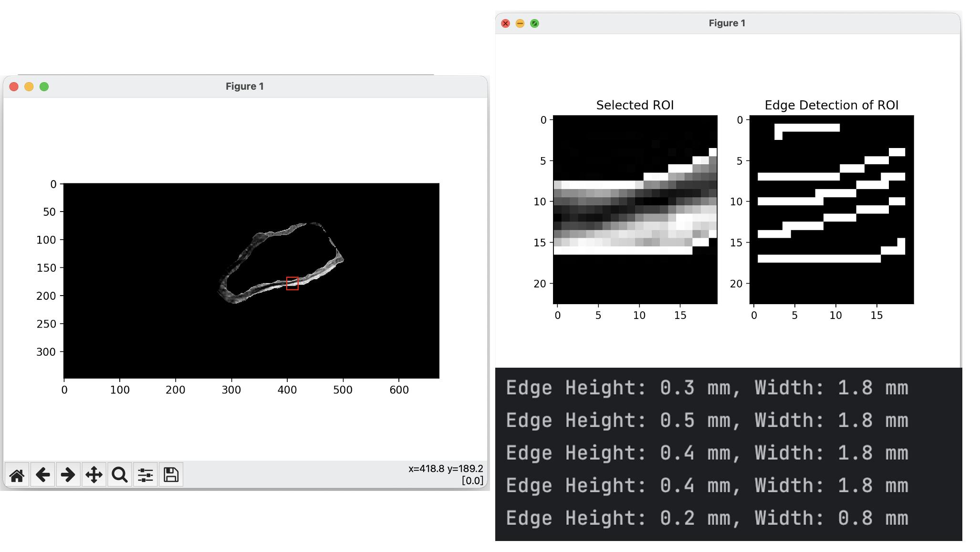Select the Pan axes tool
Viewport: 980px width, 552px height.
(94, 475)
